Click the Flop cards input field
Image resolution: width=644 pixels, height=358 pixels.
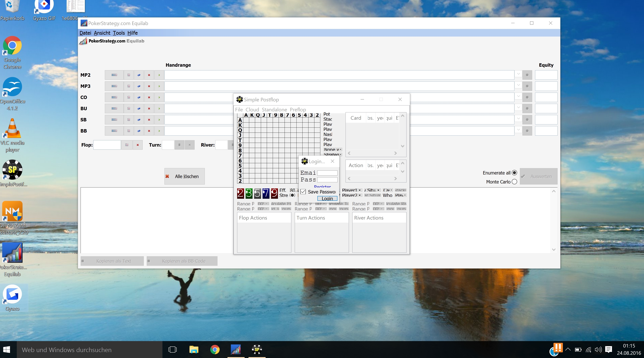click(x=107, y=145)
